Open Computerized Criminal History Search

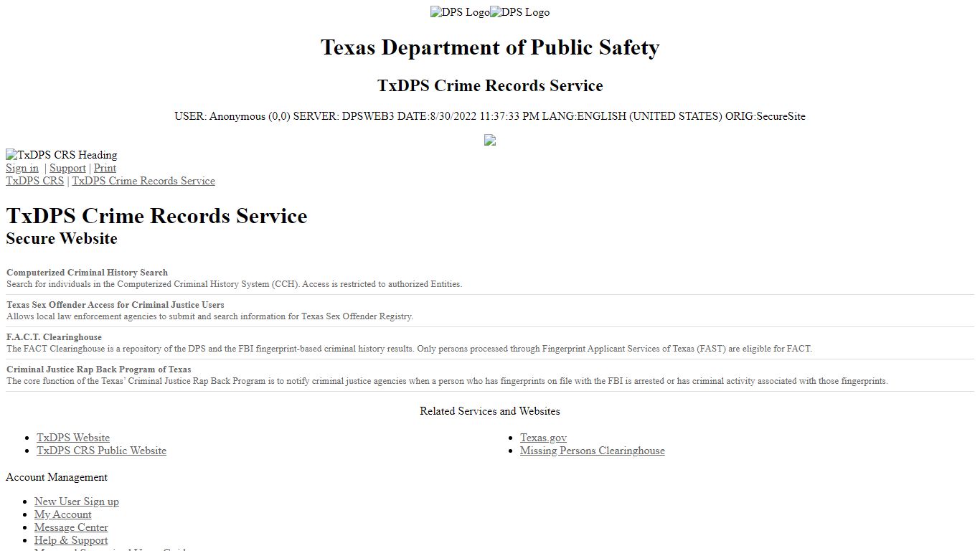point(87,273)
